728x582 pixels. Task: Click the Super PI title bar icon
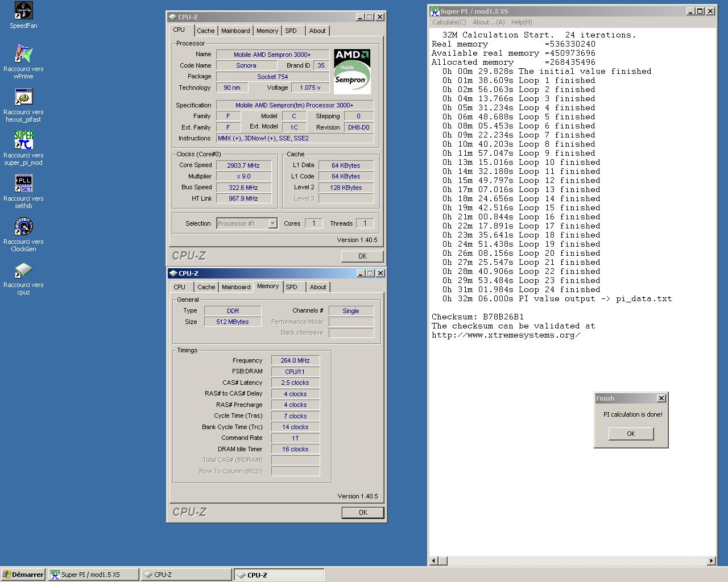tap(435, 11)
